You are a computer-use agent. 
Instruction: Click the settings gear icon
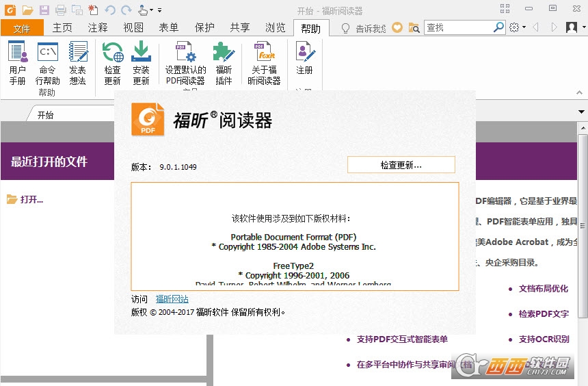coord(514,27)
